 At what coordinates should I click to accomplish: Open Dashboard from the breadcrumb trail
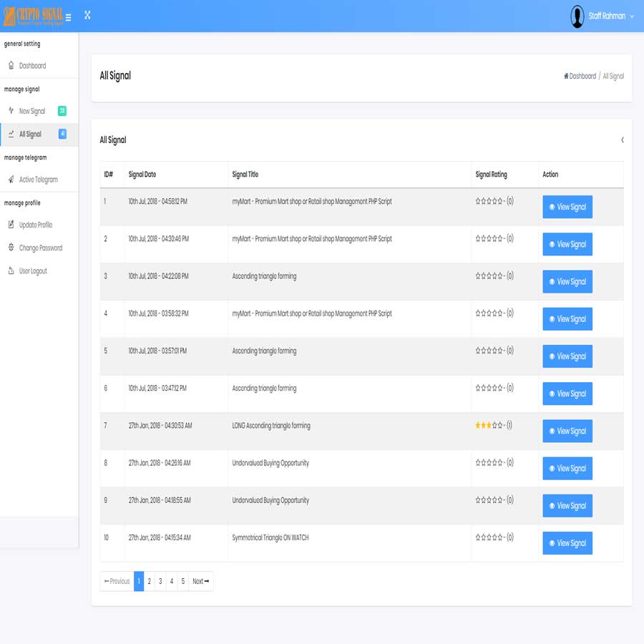[x=582, y=75]
